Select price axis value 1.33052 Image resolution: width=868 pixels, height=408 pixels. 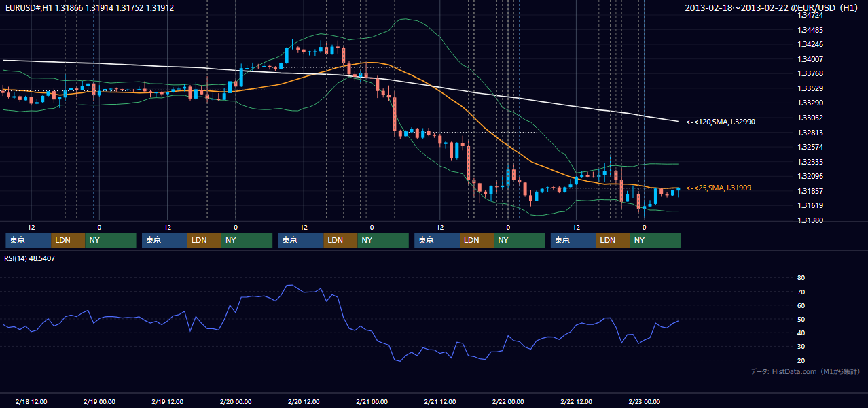coord(811,118)
